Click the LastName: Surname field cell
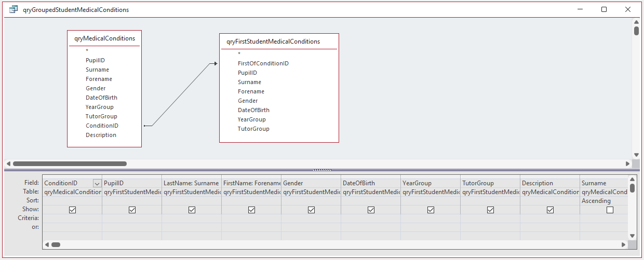This screenshot has height=260, width=644. pyautogui.click(x=192, y=183)
